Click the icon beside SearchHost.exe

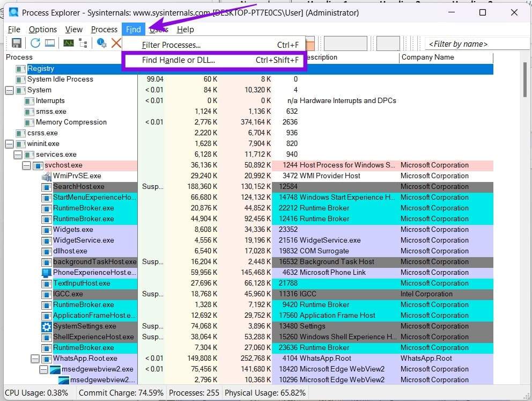tap(46, 187)
